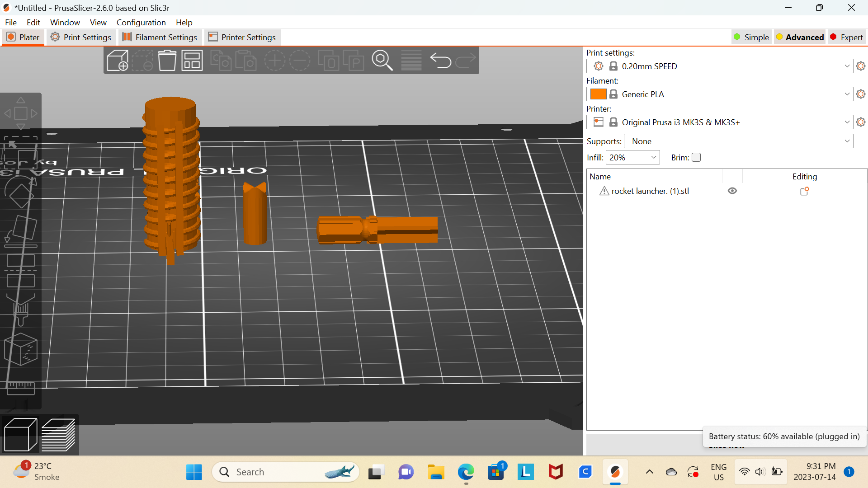Switch to the Printer Settings tab

click(x=242, y=37)
